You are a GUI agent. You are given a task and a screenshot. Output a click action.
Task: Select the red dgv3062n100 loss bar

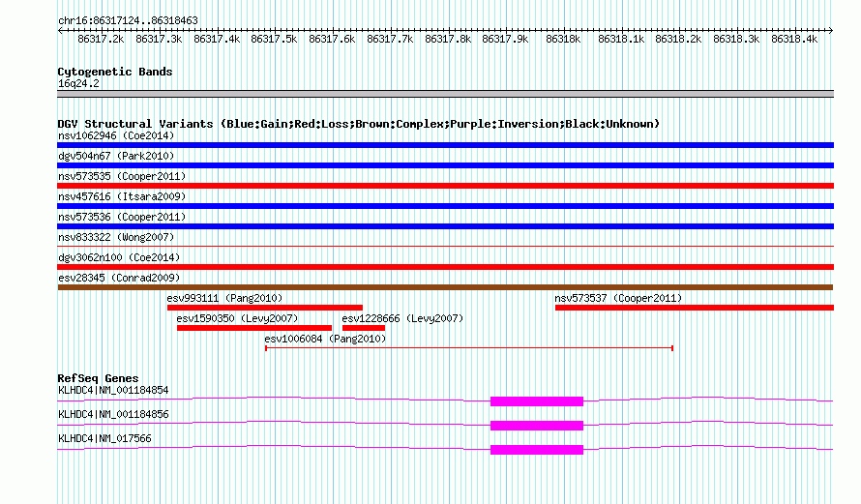pyautogui.click(x=445, y=267)
